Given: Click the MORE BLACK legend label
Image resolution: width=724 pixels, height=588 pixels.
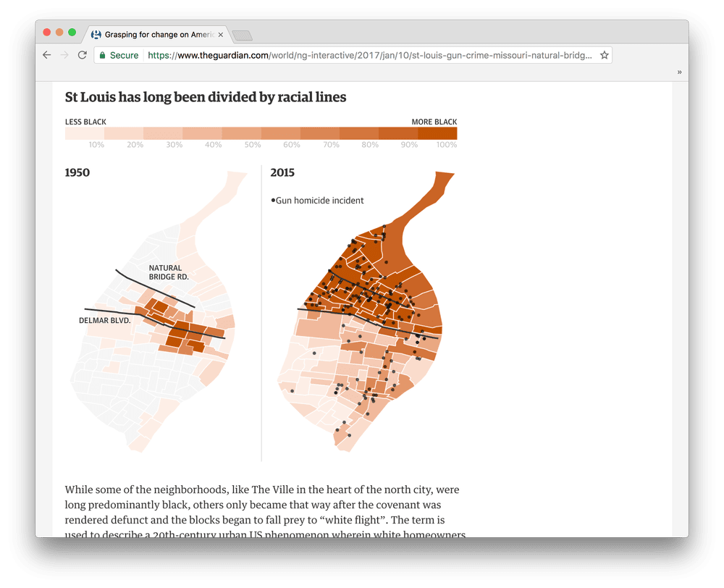Looking at the screenshot, I should pyautogui.click(x=434, y=122).
